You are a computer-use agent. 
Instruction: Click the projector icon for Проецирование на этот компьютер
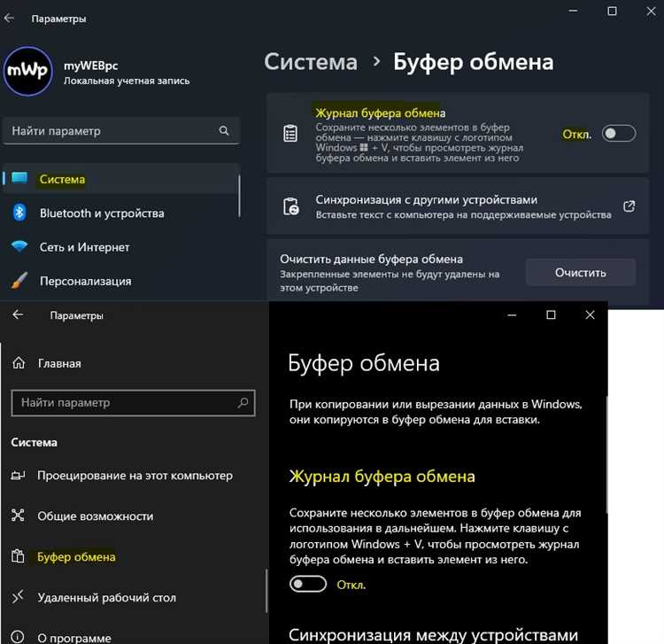click(x=18, y=476)
